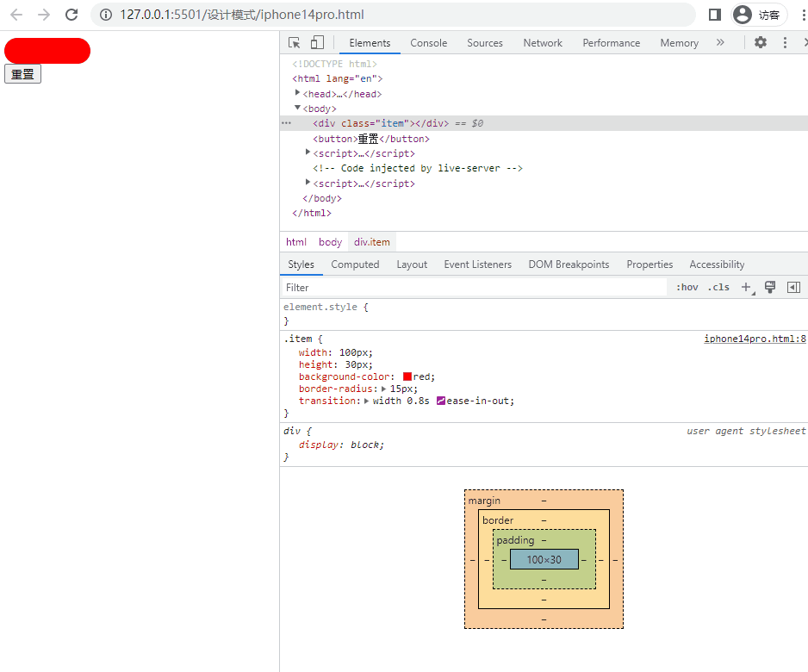Click the browser back arrow
This screenshot has height=672, width=808.
(16, 15)
